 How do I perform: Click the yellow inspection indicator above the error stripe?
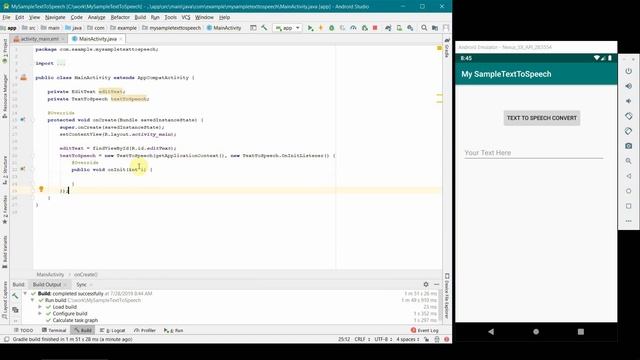[x=439, y=48]
